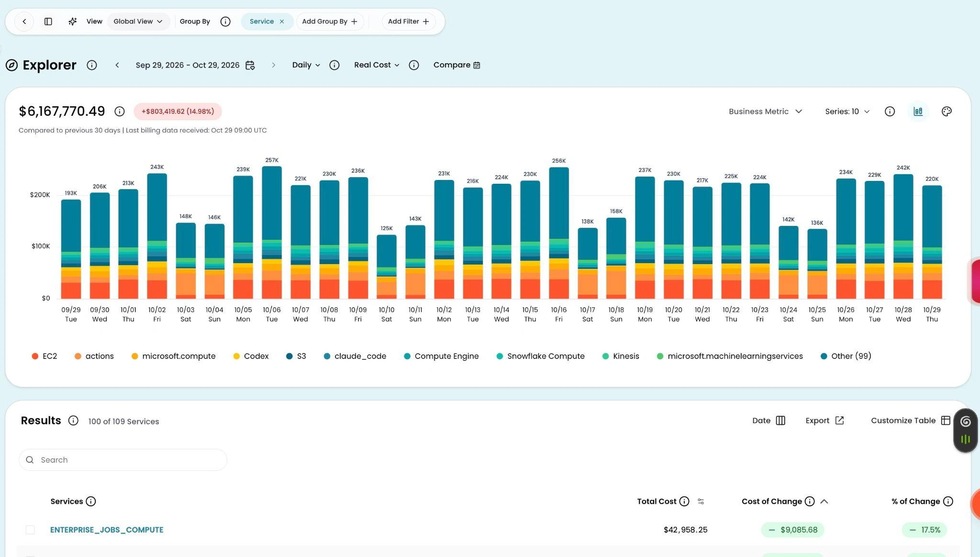Open the Services column info icon
This screenshot has height=557, width=980.
[90, 501]
